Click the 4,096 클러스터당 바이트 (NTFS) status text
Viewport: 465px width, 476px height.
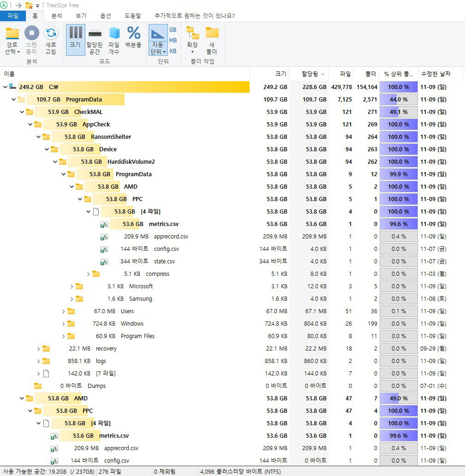click(x=240, y=471)
